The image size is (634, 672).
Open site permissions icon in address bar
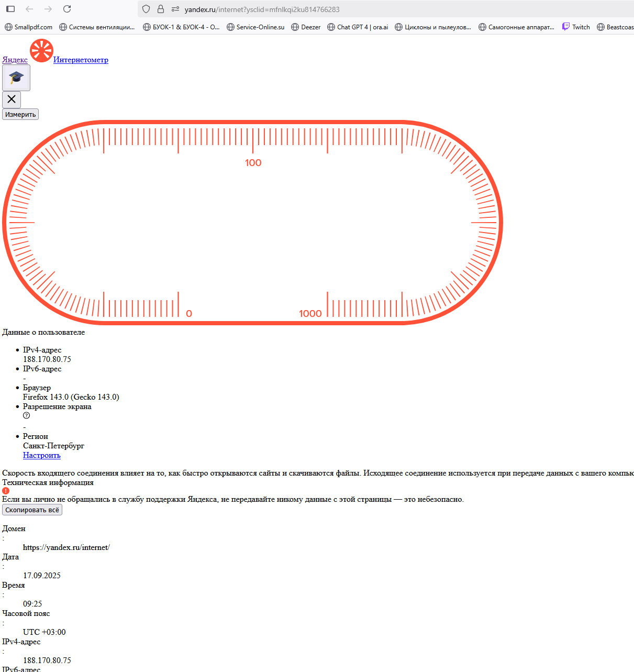pos(175,9)
